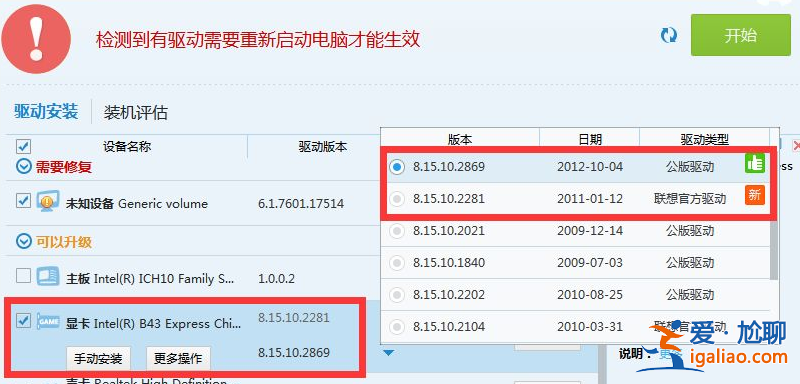Viewport: 800px width, 384px height.
Task: Click the date 2012-10-04
Action: pos(590,167)
